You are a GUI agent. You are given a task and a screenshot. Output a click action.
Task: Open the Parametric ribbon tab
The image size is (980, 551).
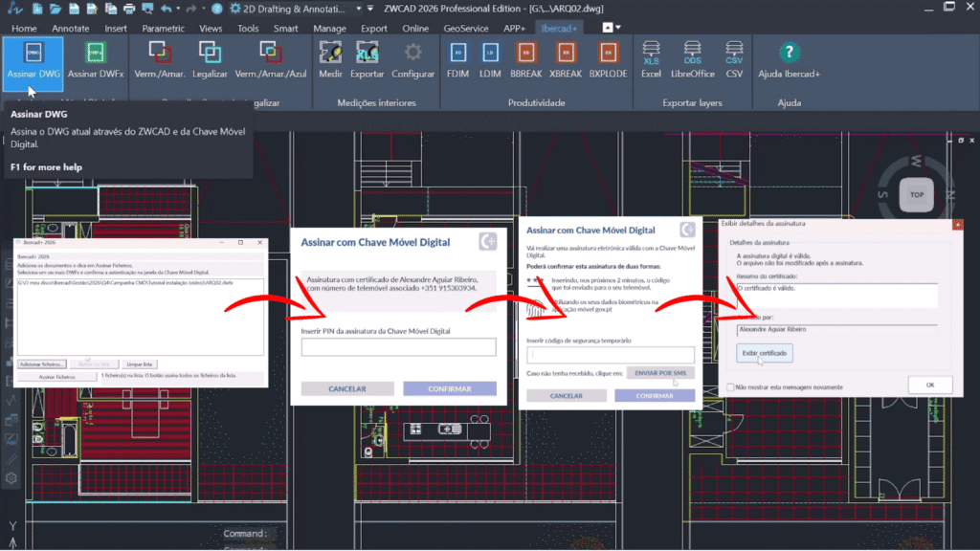point(163,28)
